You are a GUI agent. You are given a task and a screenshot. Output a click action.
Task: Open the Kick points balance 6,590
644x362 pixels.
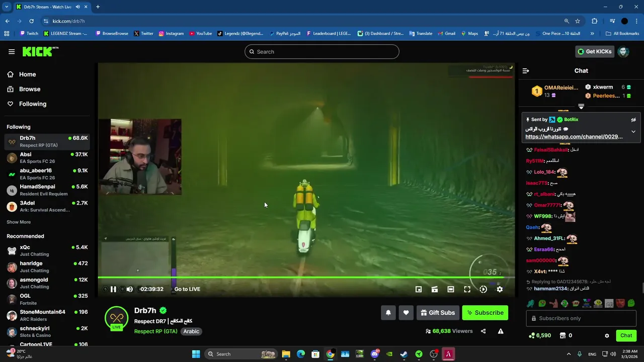click(540, 335)
